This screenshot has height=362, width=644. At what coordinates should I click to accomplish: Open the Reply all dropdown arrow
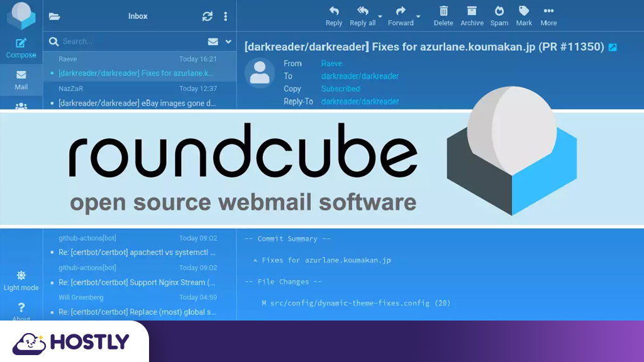(x=380, y=16)
